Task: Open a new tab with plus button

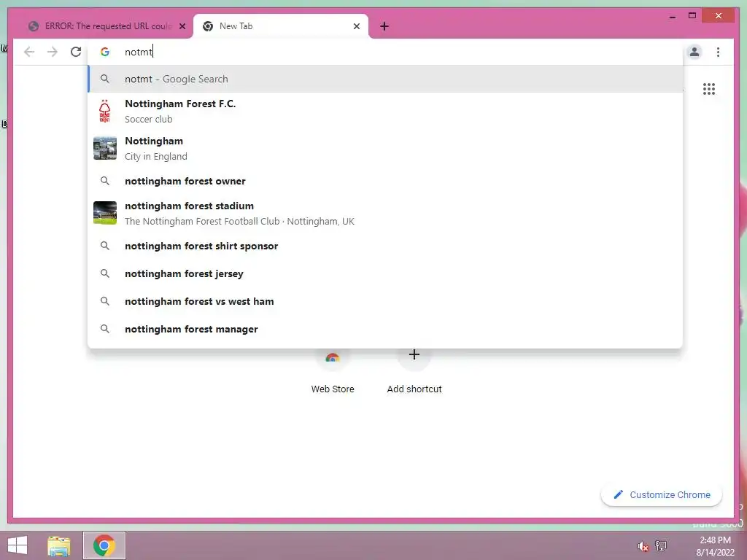Action: tap(384, 27)
